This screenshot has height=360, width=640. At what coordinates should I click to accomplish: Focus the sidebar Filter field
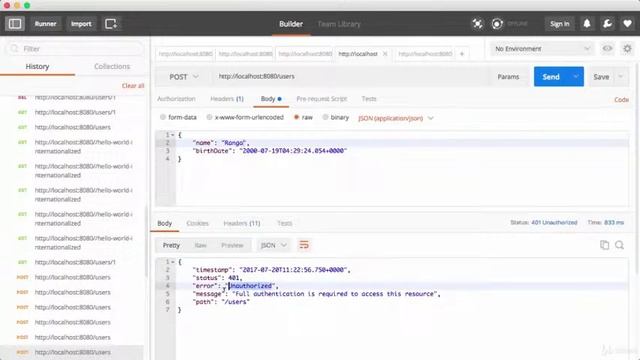click(75, 49)
